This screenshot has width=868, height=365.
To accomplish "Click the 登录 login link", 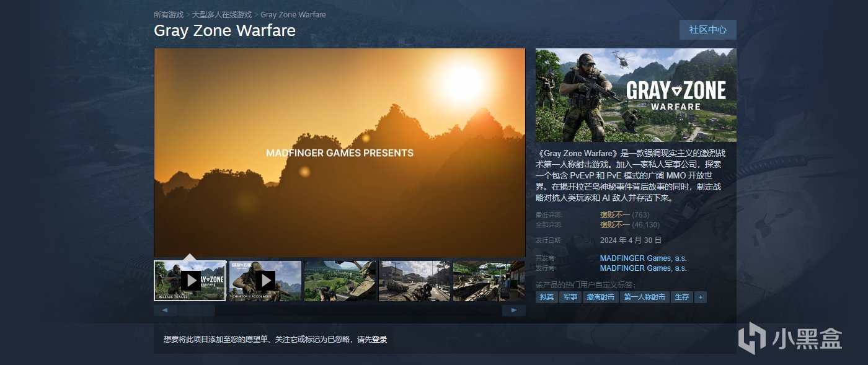I will pos(379,340).
